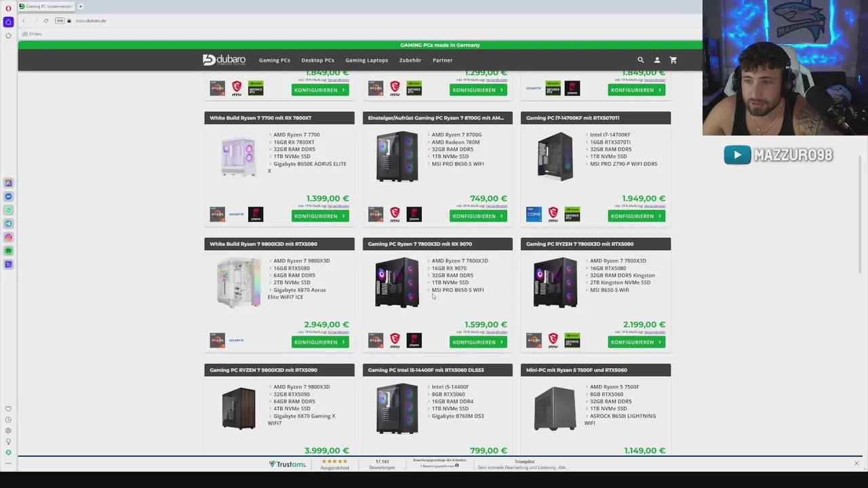Click the 1.399,00 € price
868x488 pixels.
point(328,199)
